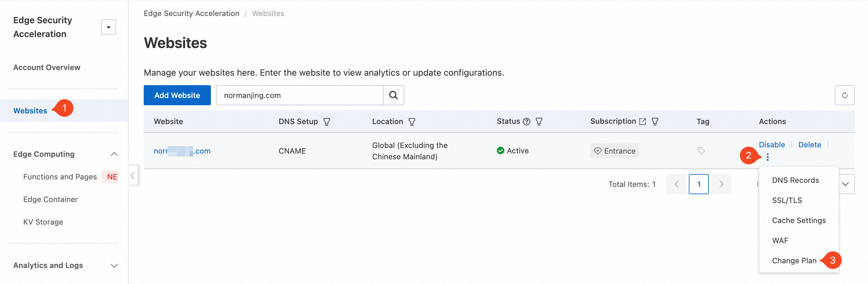Open Cache Settings from the menu
The height and width of the screenshot is (284, 868).
coord(799,220)
